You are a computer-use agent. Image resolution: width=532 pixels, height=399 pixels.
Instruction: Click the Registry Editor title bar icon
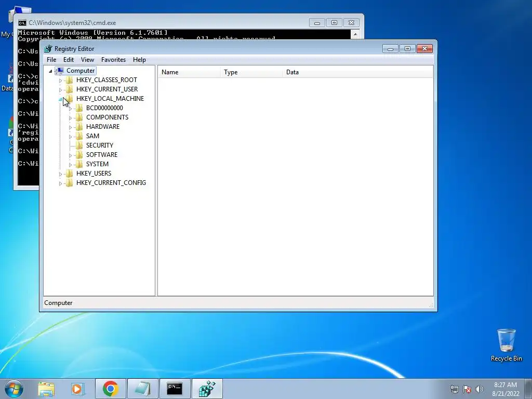[x=48, y=49]
